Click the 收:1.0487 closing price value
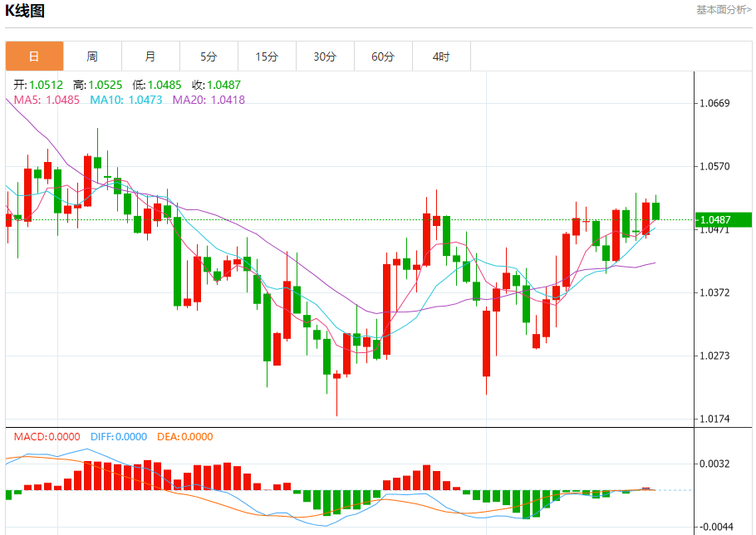Image resolution: width=756 pixels, height=535 pixels. tap(216, 85)
